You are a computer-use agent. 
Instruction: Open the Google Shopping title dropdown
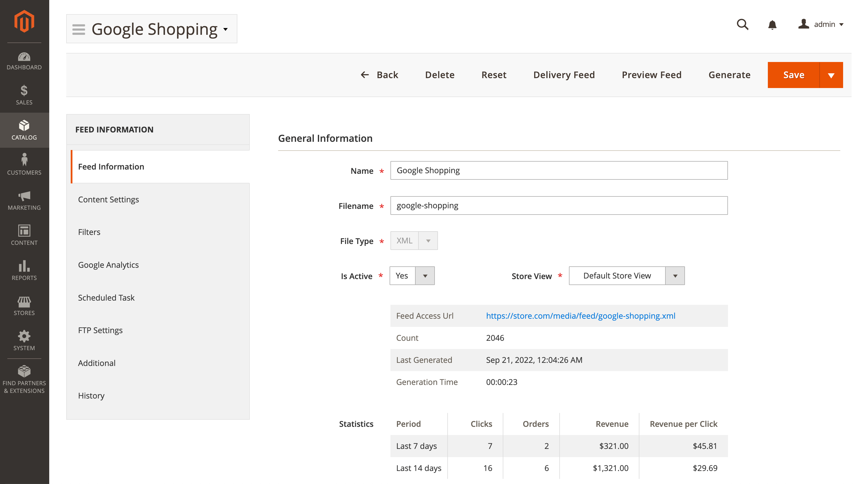coord(226,29)
